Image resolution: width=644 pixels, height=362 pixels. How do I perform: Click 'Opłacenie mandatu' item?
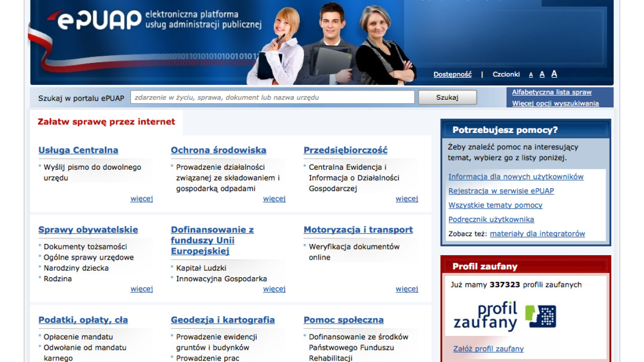[78, 336]
